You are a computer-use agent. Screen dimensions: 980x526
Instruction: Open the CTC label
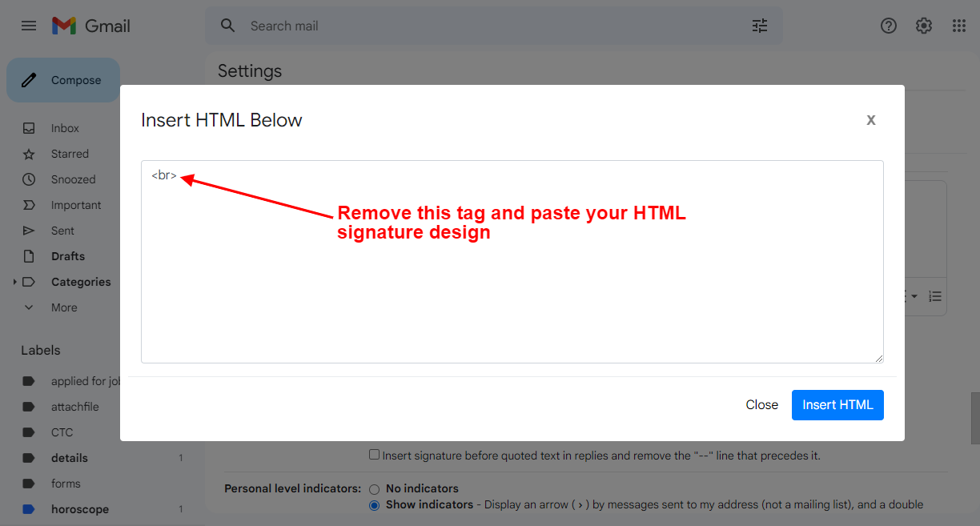tap(62, 432)
